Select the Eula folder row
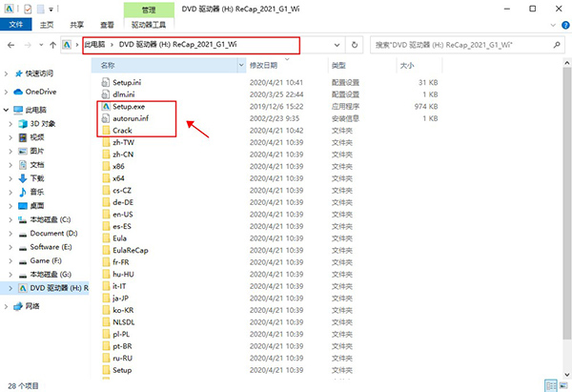 pos(266,238)
